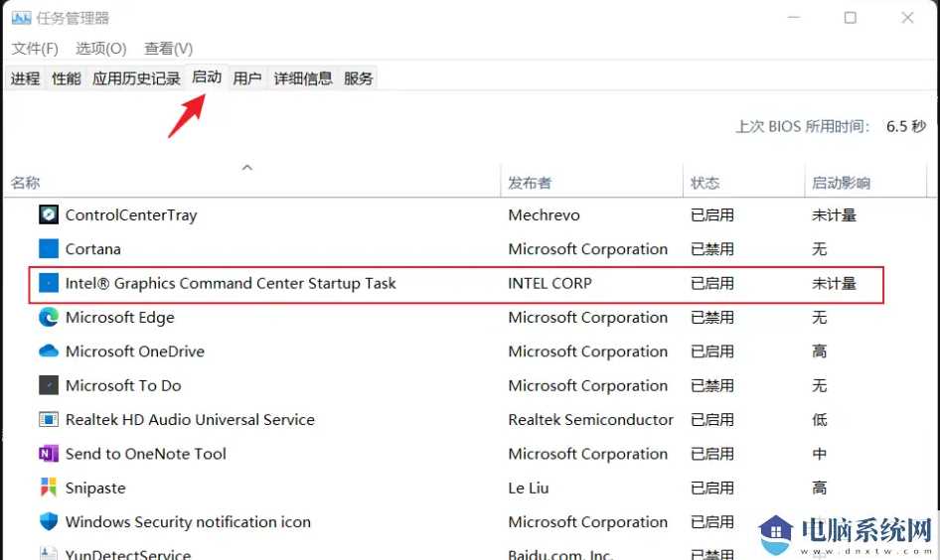Click the ControlCenterTray app icon

click(x=49, y=214)
